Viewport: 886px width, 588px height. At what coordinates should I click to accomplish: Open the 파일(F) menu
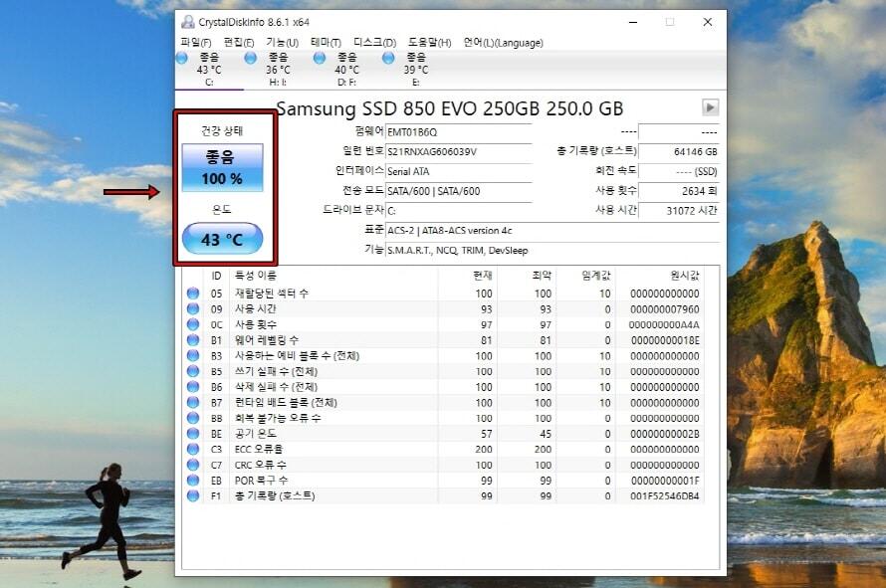point(195,43)
